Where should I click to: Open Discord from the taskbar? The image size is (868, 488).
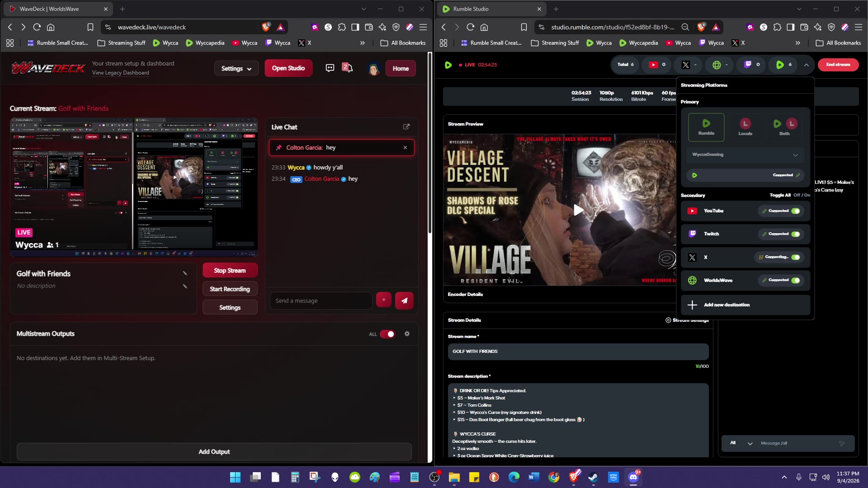point(633,477)
